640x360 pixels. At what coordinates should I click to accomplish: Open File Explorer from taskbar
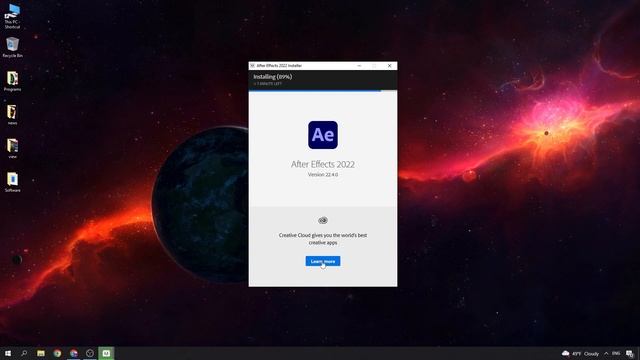pos(41,353)
